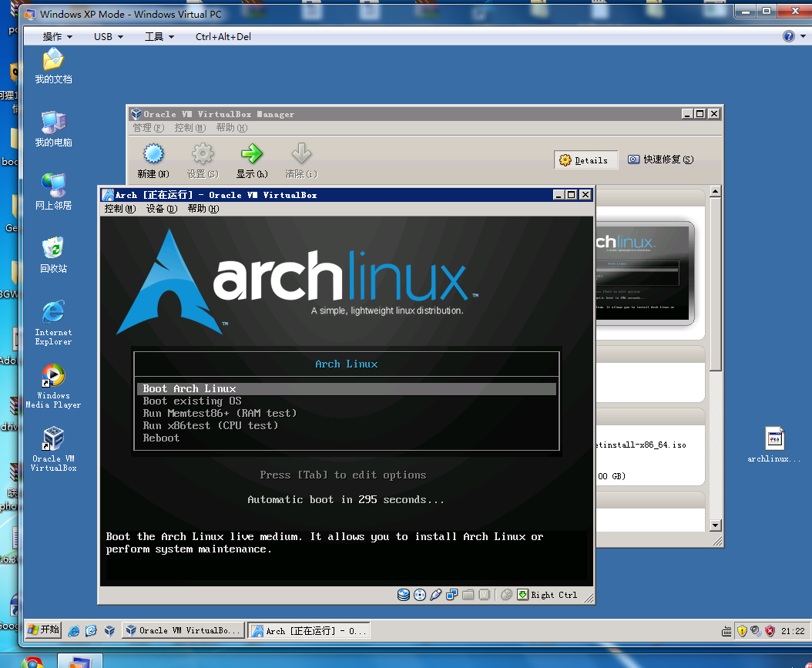Click the system tray clock showing 21:22
812x668 pixels.
(793, 631)
